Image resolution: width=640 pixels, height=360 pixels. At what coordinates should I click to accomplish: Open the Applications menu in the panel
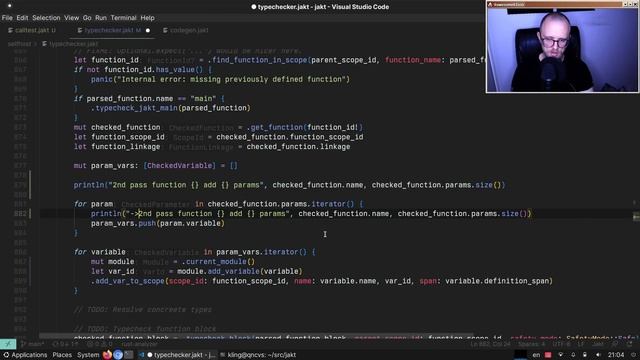click(24, 355)
